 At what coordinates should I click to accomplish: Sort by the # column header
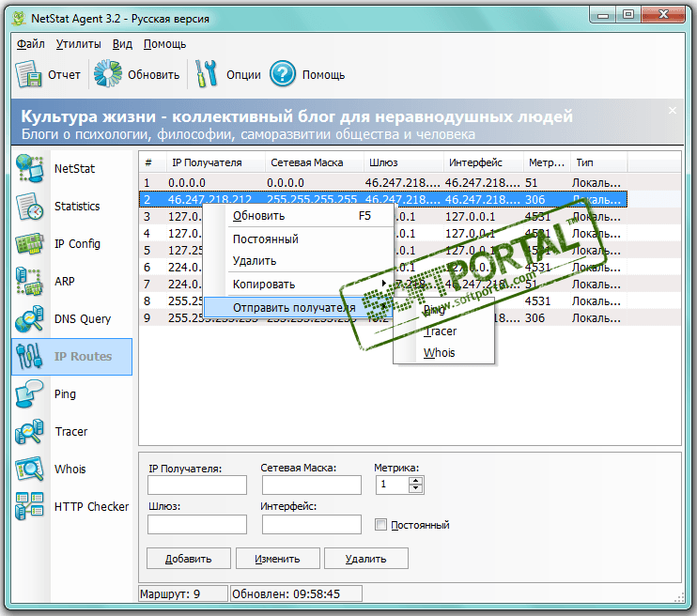tap(153, 162)
